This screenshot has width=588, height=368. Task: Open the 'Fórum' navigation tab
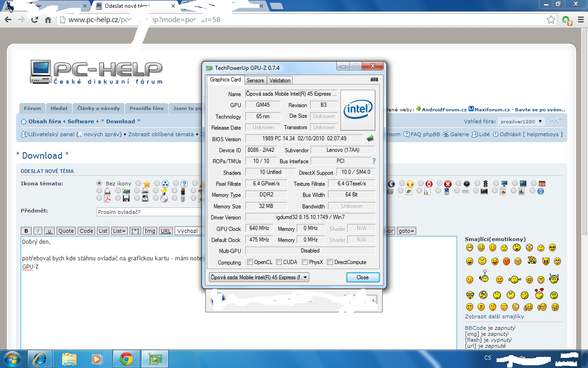pos(32,109)
